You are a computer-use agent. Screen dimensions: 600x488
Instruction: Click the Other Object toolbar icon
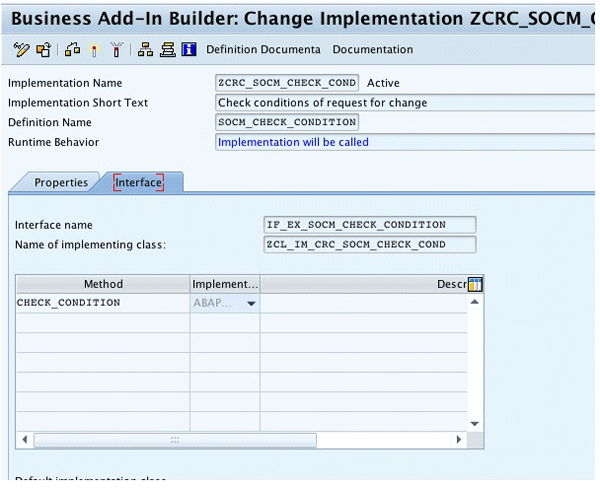(x=43, y=49)
